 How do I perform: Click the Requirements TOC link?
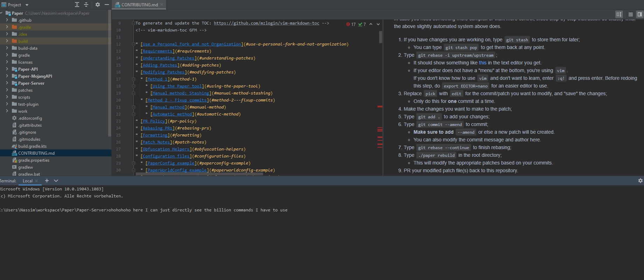pos(157,51)
